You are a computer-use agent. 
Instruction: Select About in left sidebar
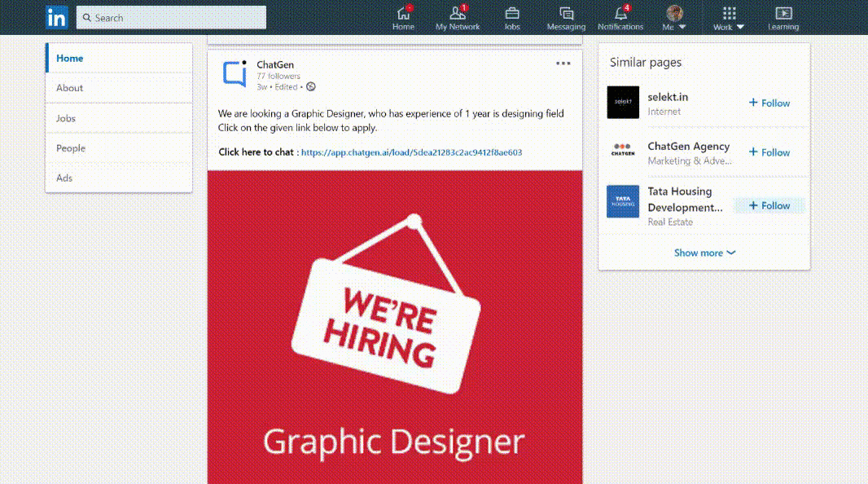click(x=118, y=88)
